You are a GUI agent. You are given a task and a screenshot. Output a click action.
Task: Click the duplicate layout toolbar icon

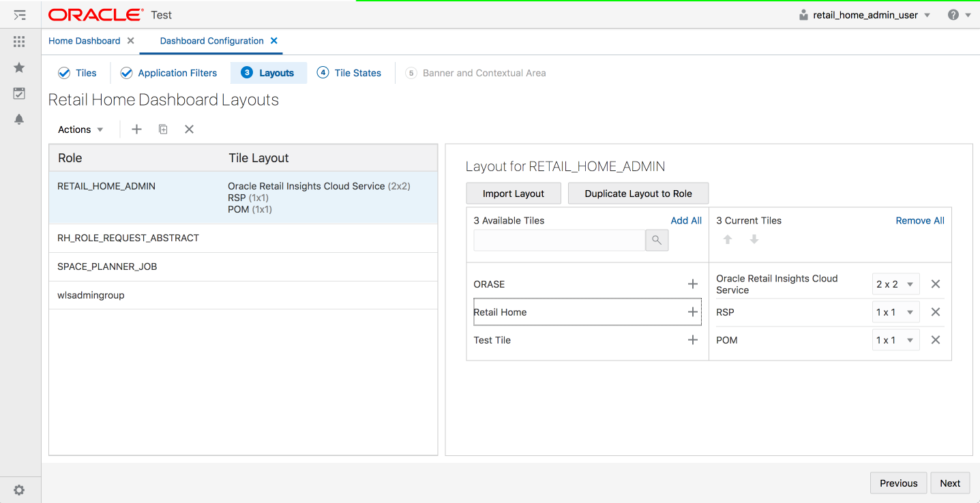pos(163,129)
